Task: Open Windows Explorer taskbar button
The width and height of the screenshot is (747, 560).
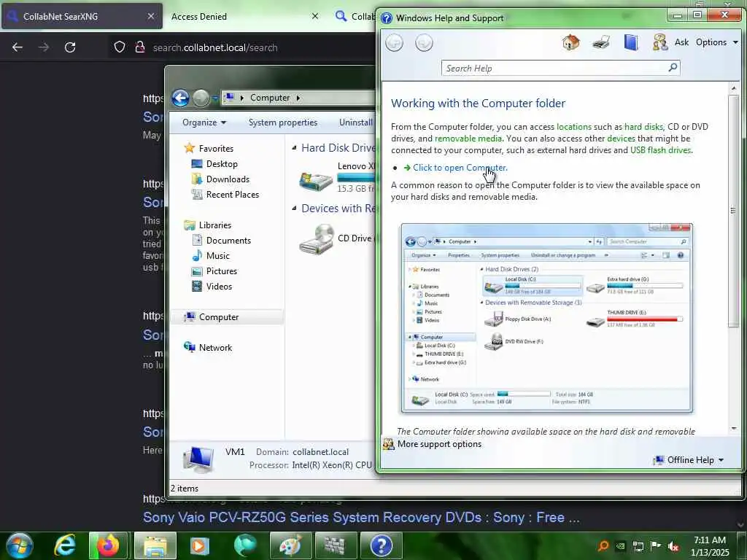Action: pyautogui.click(x=155, y=545)
